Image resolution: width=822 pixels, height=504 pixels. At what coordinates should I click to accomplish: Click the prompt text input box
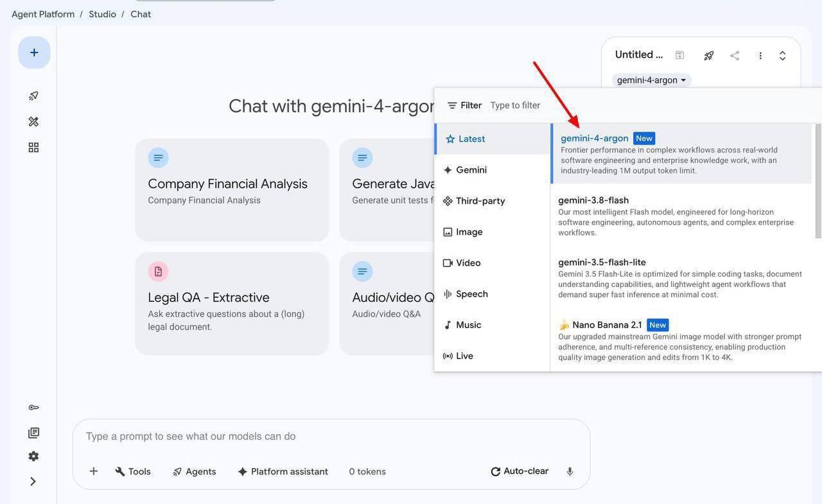point(331,437)
